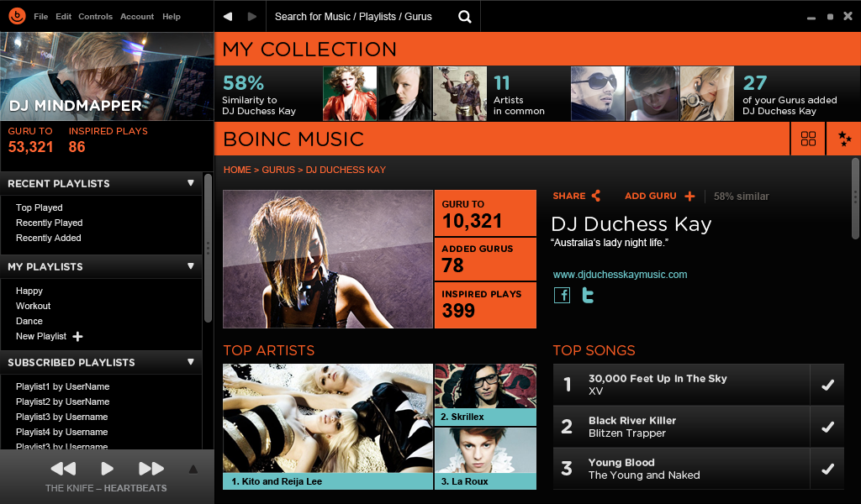This screenshot has height=504, width=861.
Task: Collapse the Recent Playlists section
Action: coord(191,183)
